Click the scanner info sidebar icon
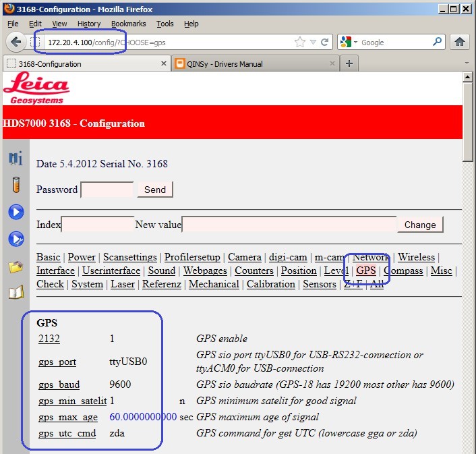The image size is (476, 454). (x=16, y=159)
